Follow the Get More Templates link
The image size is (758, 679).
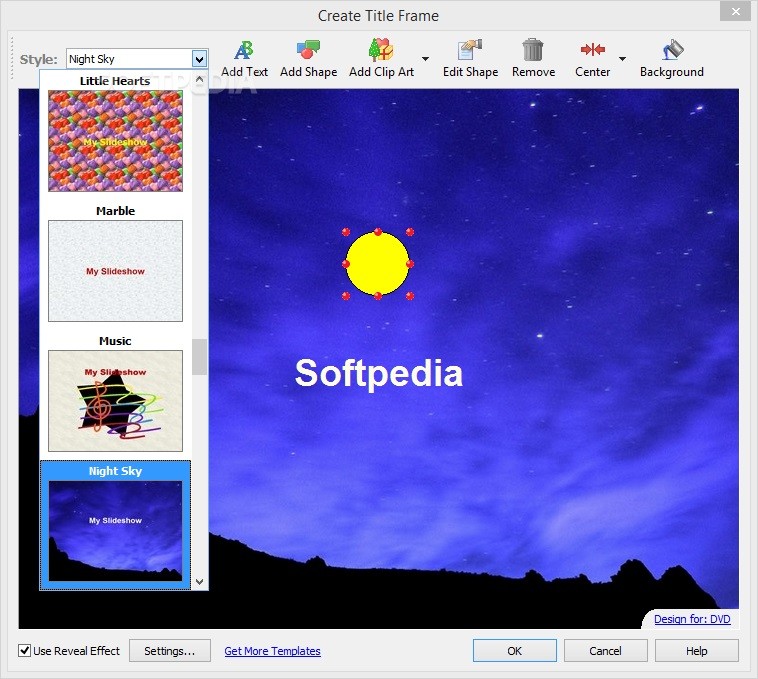coord(272,651)
